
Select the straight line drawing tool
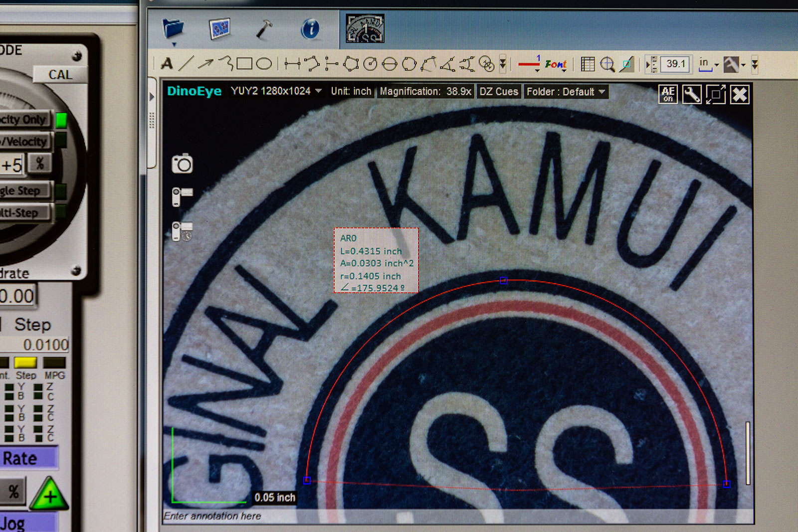coord(186,64)
